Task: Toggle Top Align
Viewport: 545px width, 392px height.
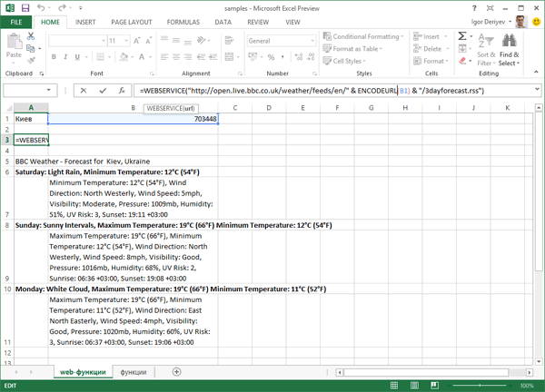Action: point(164,39)
